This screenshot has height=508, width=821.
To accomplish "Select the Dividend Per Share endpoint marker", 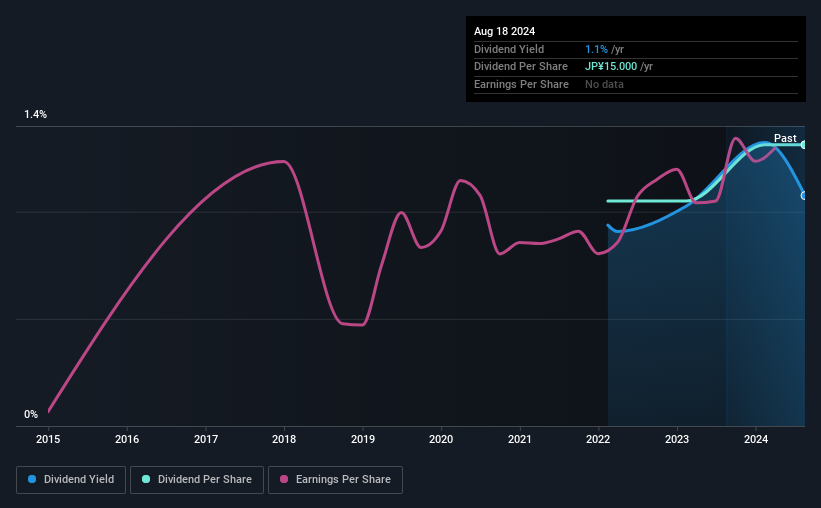I will pos(804,145).
